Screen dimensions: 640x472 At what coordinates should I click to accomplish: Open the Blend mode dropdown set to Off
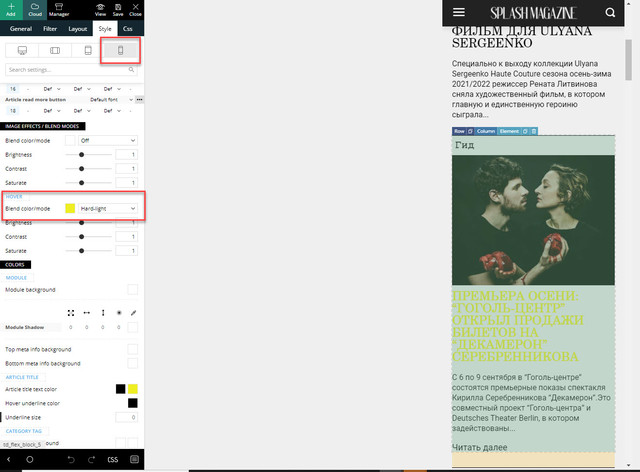(108, 140)
